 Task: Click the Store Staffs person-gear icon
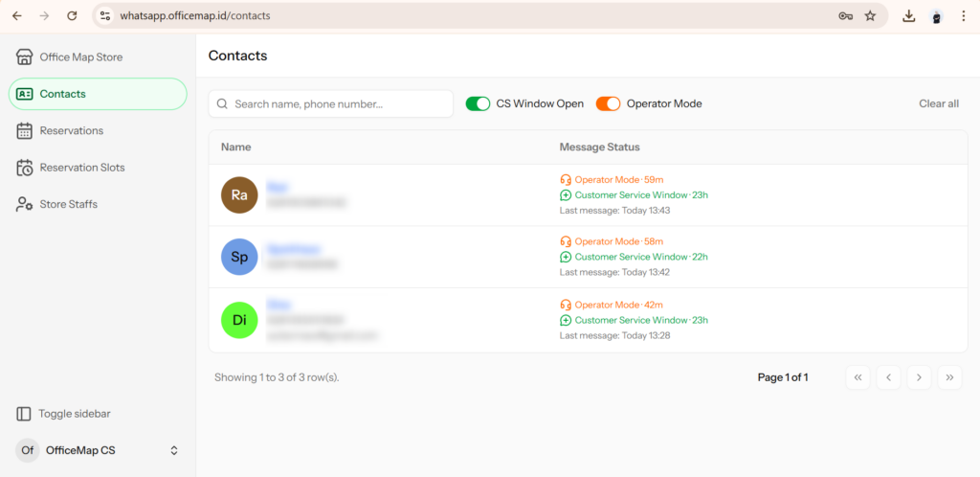[x=24, y=204]
